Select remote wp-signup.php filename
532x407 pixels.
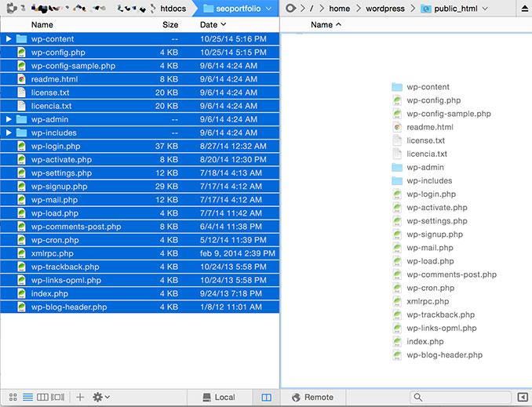tap(435, 234)
